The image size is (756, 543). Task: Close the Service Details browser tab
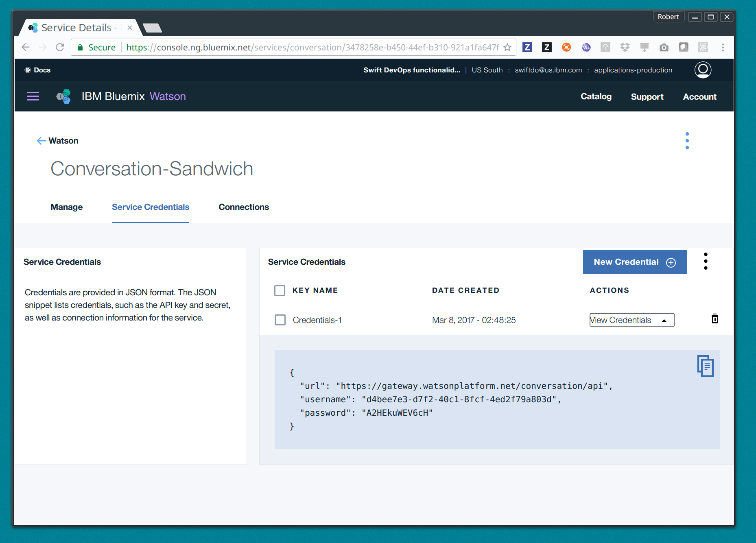[x=130, y=28]
